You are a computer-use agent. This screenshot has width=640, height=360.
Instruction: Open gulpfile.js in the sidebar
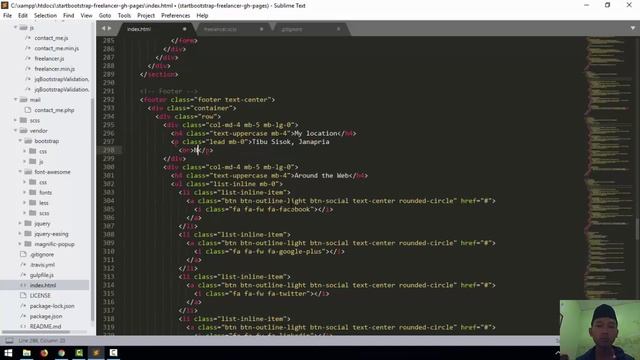(42, 275)
